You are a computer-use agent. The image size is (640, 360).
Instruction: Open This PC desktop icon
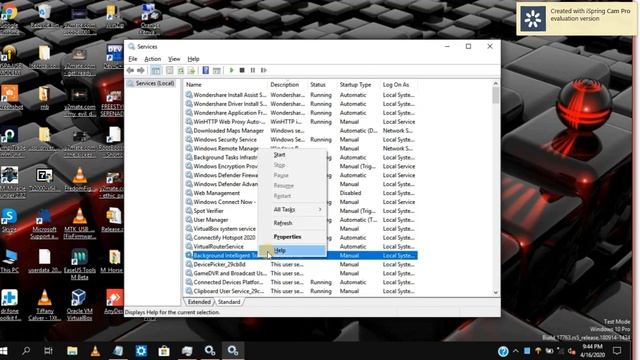click(x=10, y=260)
